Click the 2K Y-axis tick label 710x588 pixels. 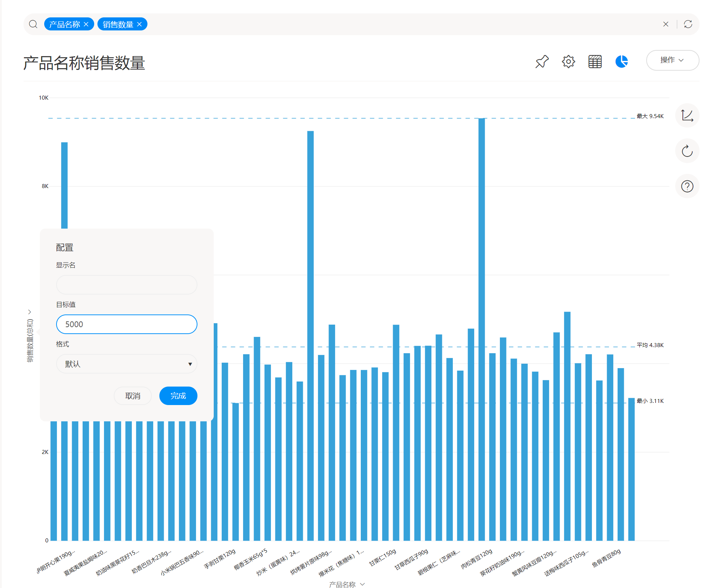tap(45, 452)
